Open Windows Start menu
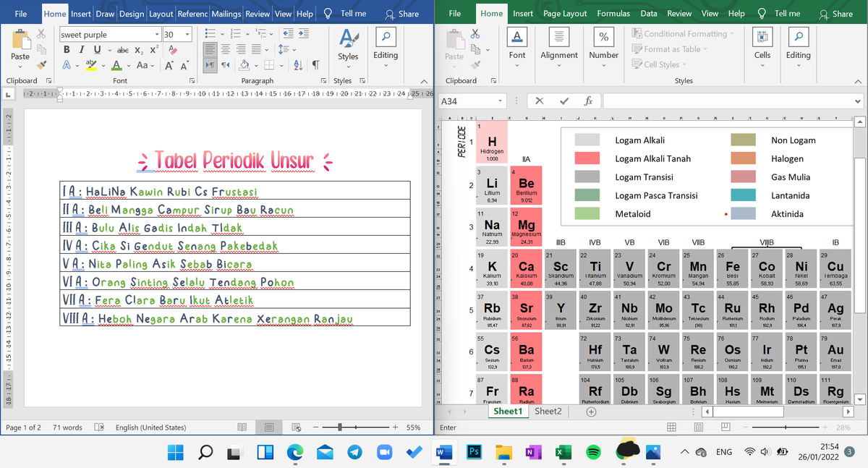 coord(176,452)
